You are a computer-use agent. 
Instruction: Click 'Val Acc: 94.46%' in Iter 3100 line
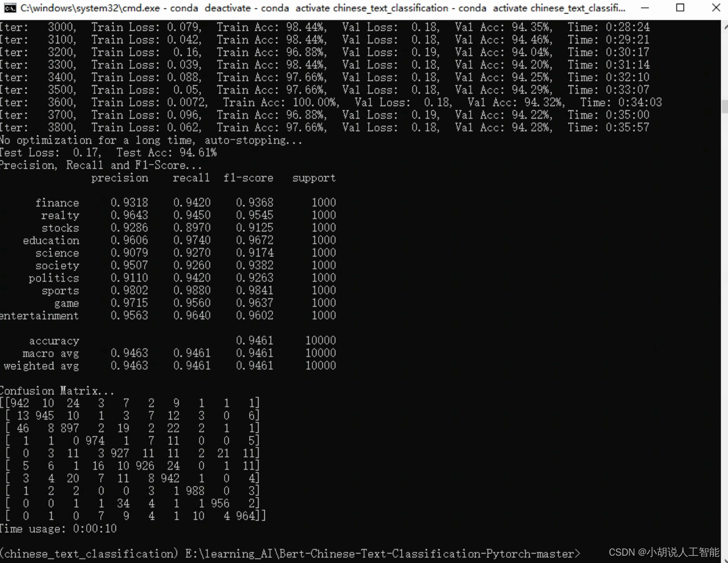click(x=503, y=40)
